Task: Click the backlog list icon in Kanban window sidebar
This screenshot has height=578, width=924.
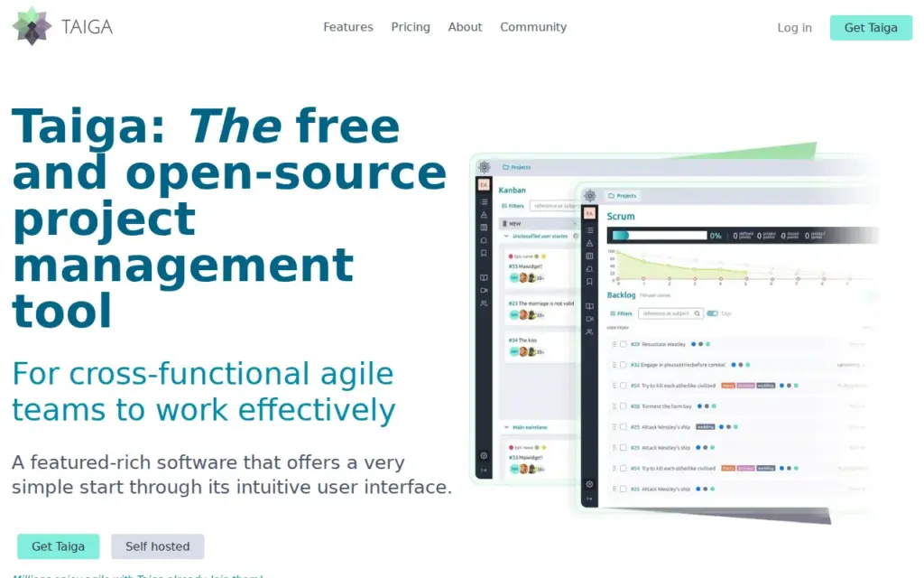Action: coord(484,201)
